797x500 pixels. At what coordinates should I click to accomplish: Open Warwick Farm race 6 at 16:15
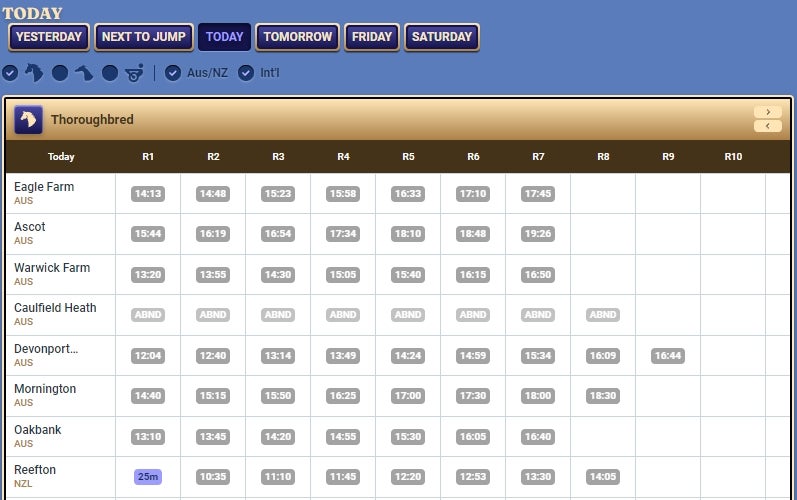473,274
